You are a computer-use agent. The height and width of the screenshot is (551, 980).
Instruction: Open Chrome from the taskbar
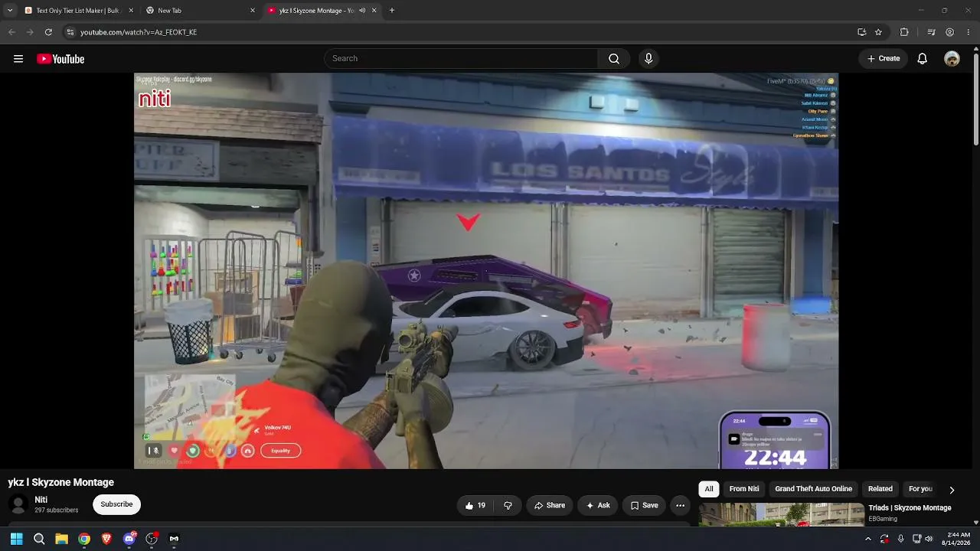point(84,539)
